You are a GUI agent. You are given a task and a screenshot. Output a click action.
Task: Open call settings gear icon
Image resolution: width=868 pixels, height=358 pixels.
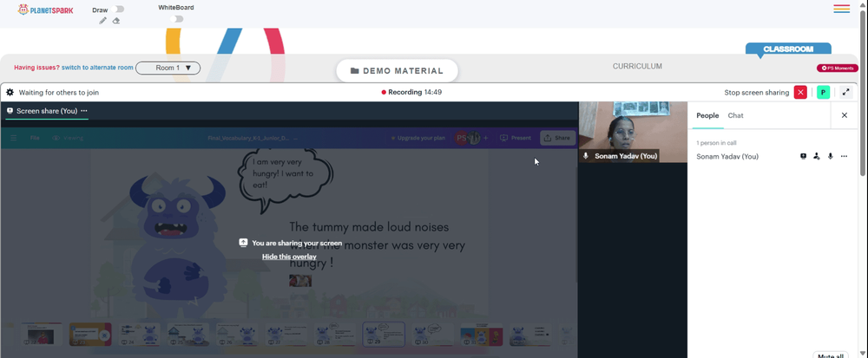10,92
